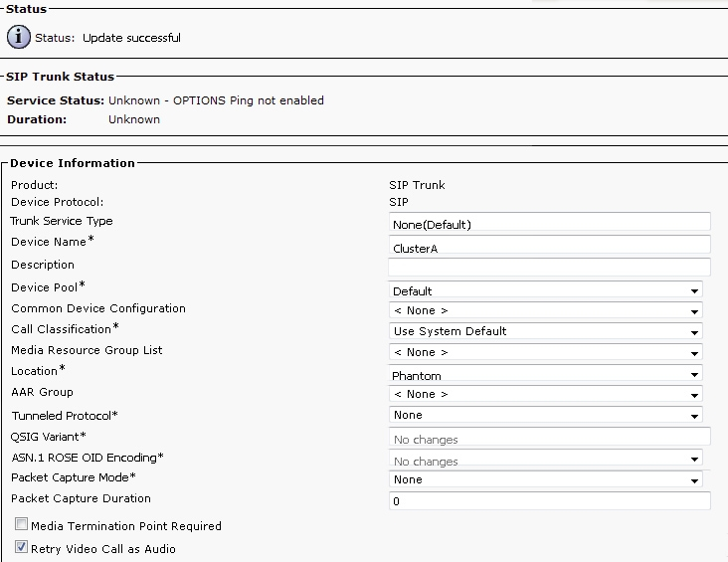Click the Retry Video Call as Audio label
Image resolution: width=728 pixels, height=562 pixels.
(x=103, y=548)
